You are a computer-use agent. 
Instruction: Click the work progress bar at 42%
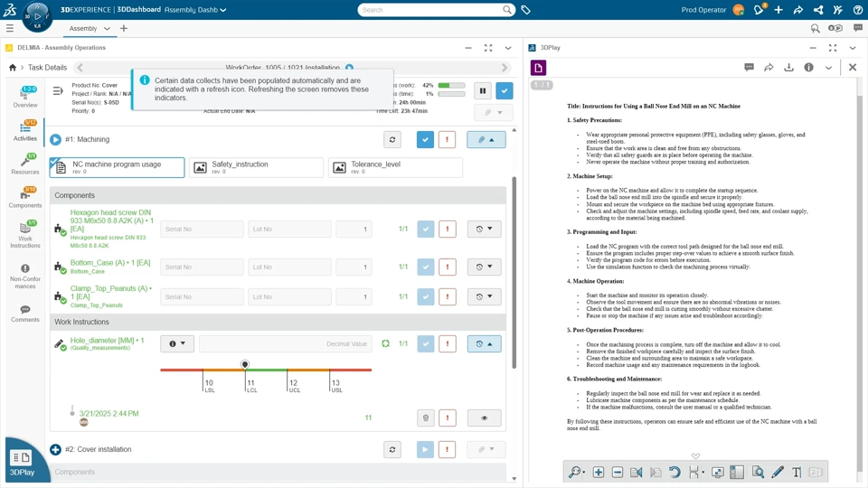(452, 85)
